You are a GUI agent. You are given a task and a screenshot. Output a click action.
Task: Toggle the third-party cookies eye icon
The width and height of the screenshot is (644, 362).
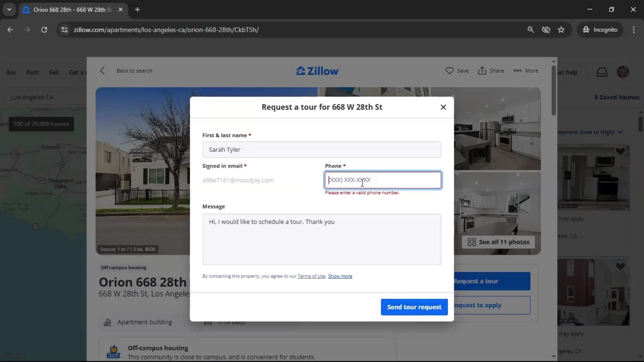pos(546,30)
